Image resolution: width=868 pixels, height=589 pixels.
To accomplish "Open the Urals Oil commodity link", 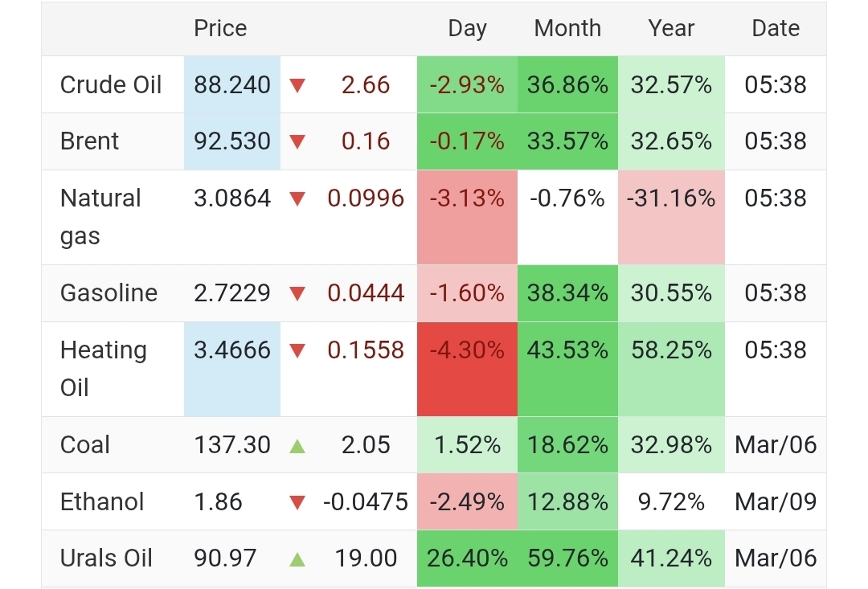I will pyautogui.click(x=106, y=558).
